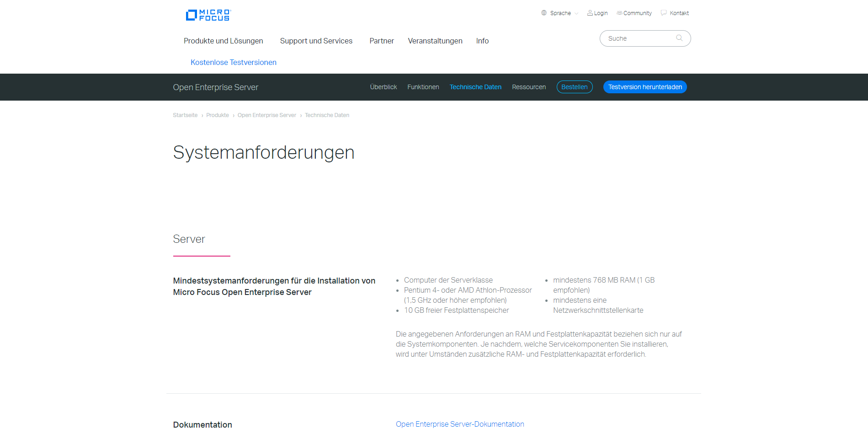Viewport: 868px width, 434px height.
Task: Focus the Suche search field
Action: click(x=645, y=38)
